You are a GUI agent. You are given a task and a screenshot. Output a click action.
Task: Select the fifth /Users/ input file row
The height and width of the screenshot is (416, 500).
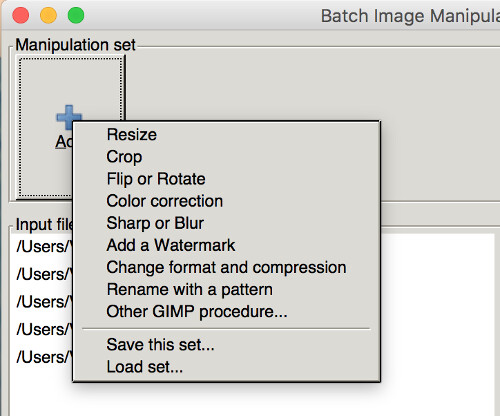click(42, 357)
